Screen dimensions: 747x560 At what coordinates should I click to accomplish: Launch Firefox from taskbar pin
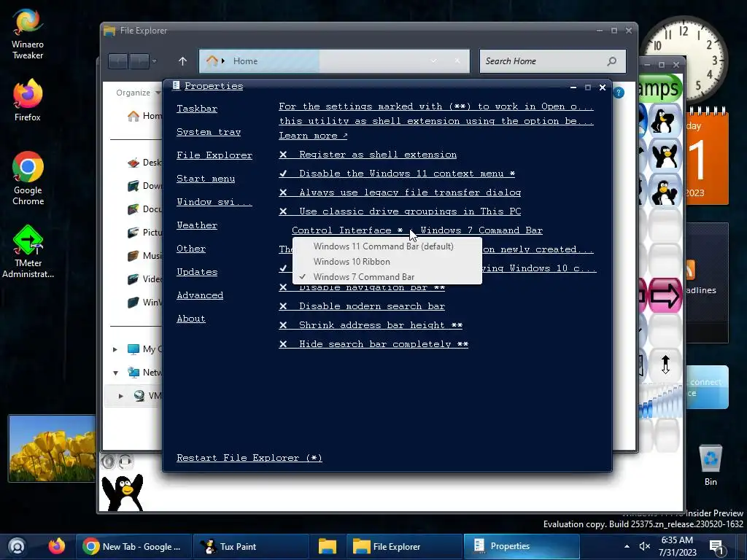pos(56,546)
